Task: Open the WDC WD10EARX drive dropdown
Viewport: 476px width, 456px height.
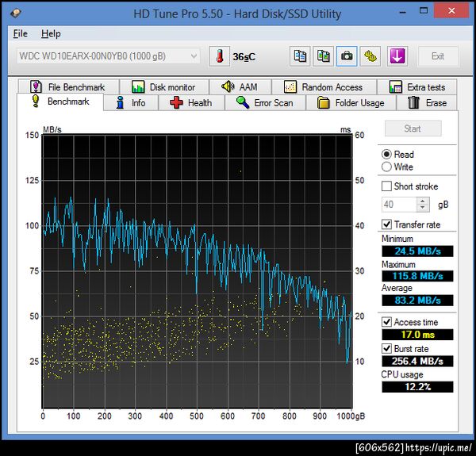Action: point(109,56)
